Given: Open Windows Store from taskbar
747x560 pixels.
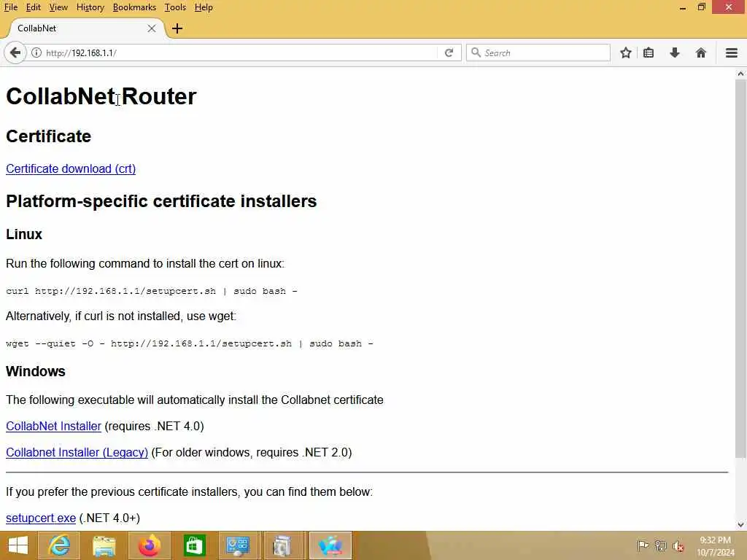Looking at the screenshot, I should tap(194, 545).
